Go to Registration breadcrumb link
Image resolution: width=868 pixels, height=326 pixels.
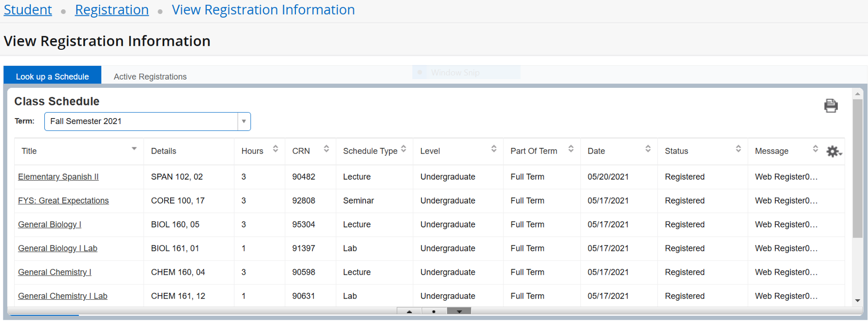112,10
